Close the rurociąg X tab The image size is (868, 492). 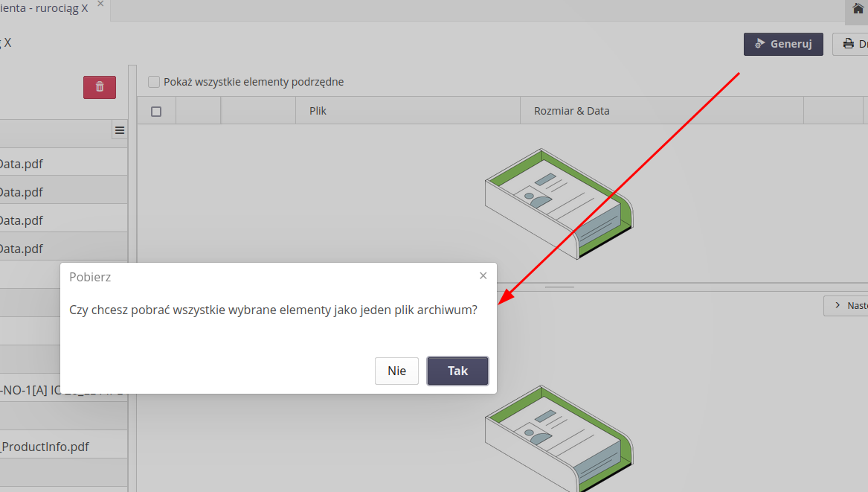pos(100,4)
